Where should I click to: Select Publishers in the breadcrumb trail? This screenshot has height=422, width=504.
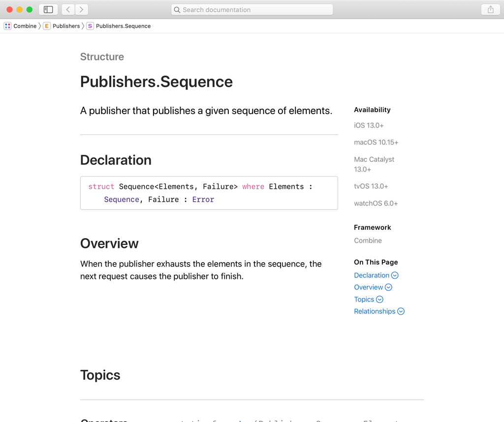66,26
